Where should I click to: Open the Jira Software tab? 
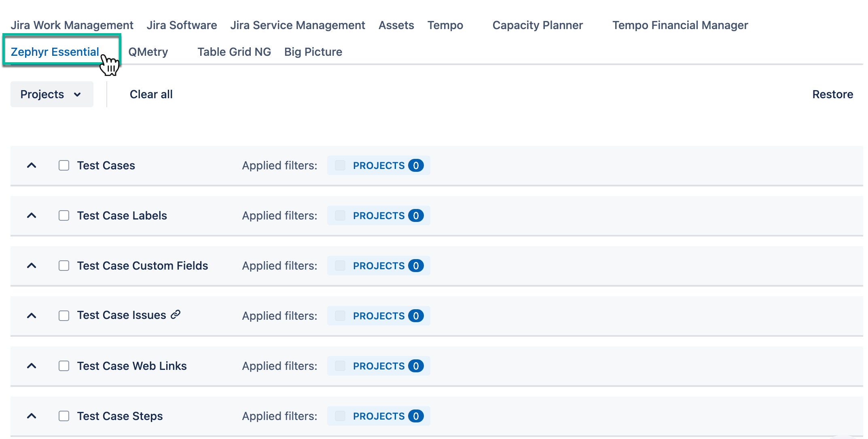pos(182,25)
